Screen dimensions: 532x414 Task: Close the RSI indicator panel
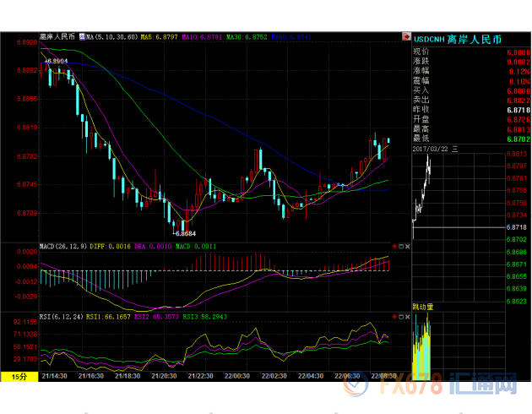[x=408, y=317]
